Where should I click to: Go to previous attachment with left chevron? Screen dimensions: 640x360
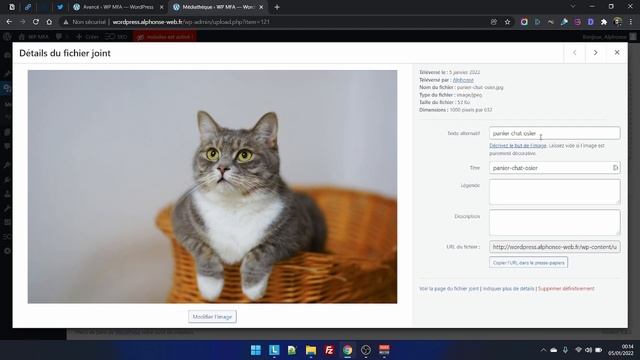click(x=574, y=53)
